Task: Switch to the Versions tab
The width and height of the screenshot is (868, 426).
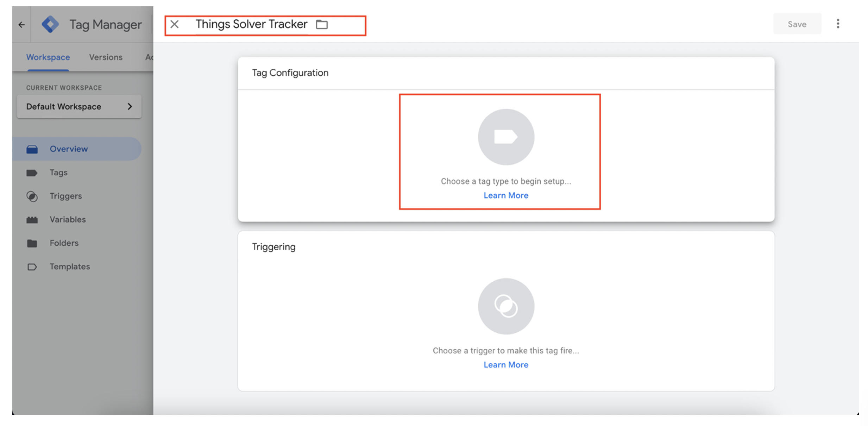Action: 106,57
